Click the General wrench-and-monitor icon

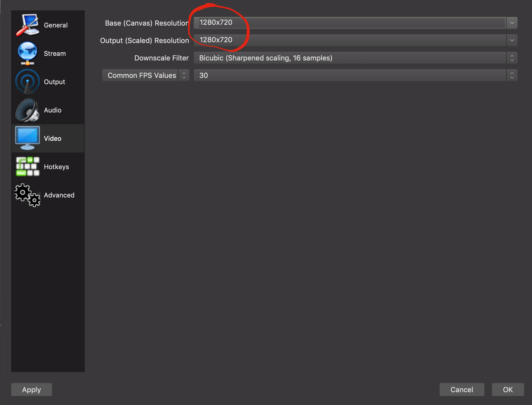27,25
